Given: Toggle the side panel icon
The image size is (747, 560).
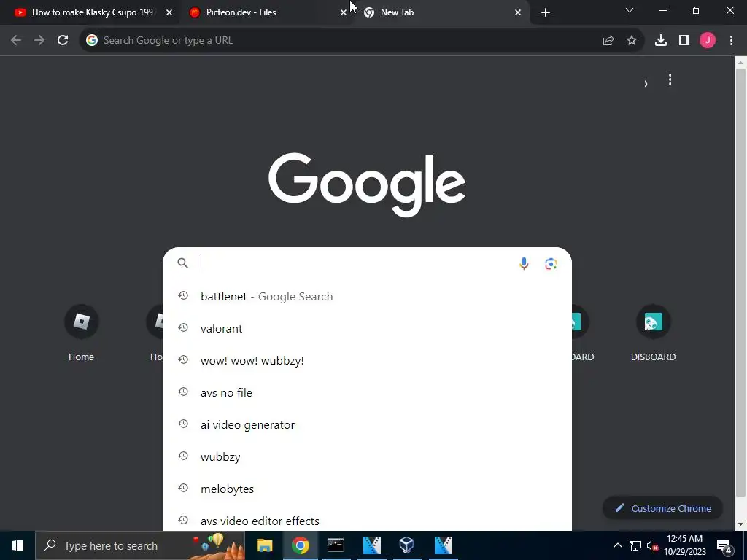Looking at the screenshot, I should pos(684,41).
